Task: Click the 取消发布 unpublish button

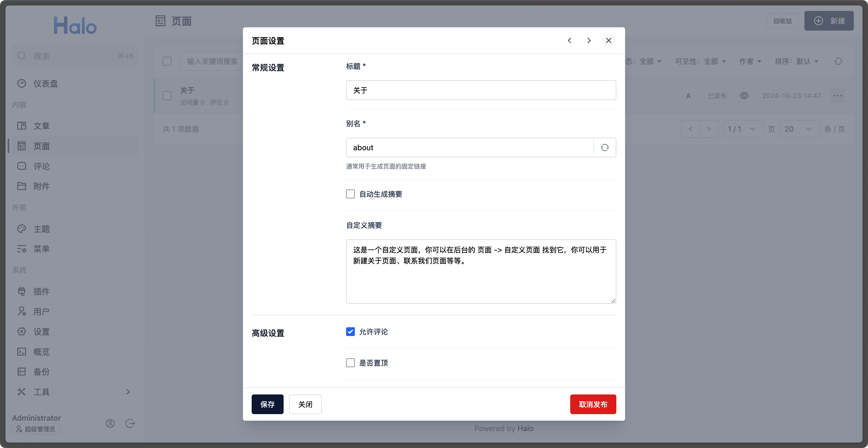Action: 593,405
